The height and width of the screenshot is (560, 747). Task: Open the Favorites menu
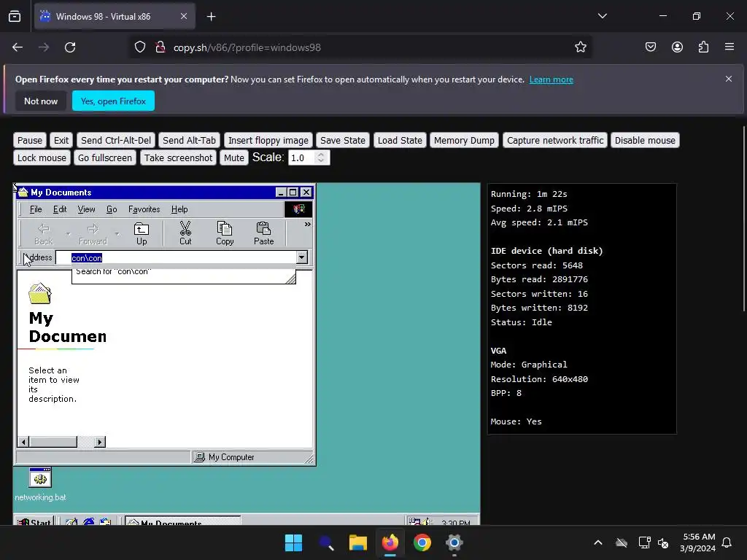[x=144, y=209]
